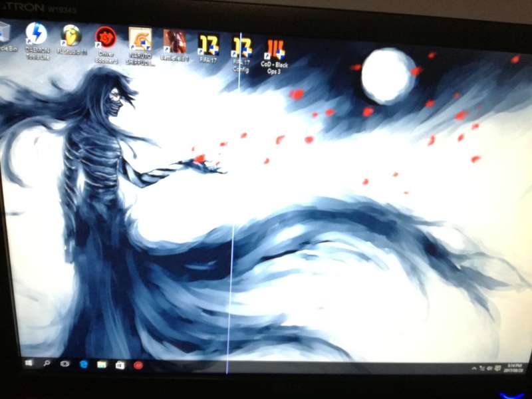Open Task View on the taskbar
Viewport: 532px width, 399px height.
click(x=65, y=364)
